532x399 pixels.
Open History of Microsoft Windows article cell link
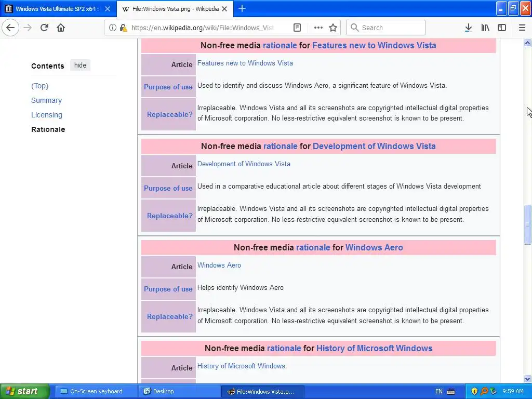(241, 366)
